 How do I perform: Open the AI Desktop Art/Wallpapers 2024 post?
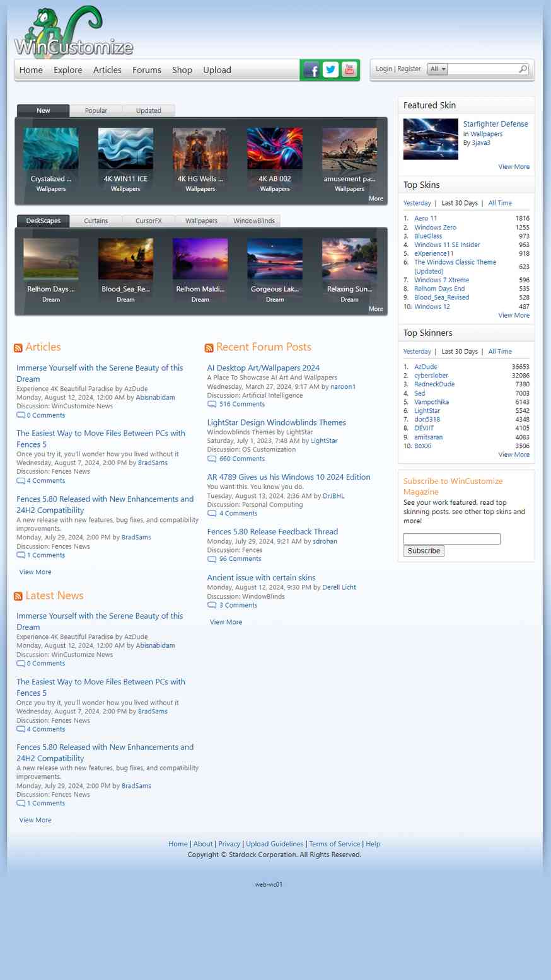264,368
